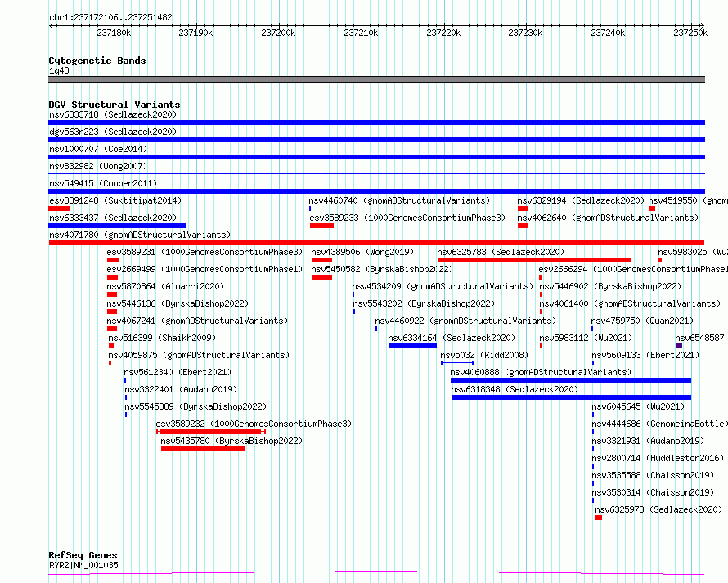Select nsv4061400 (gnomADStructuralVariants) label
This screenshot has width=728, height=583.
pos(630,303)
